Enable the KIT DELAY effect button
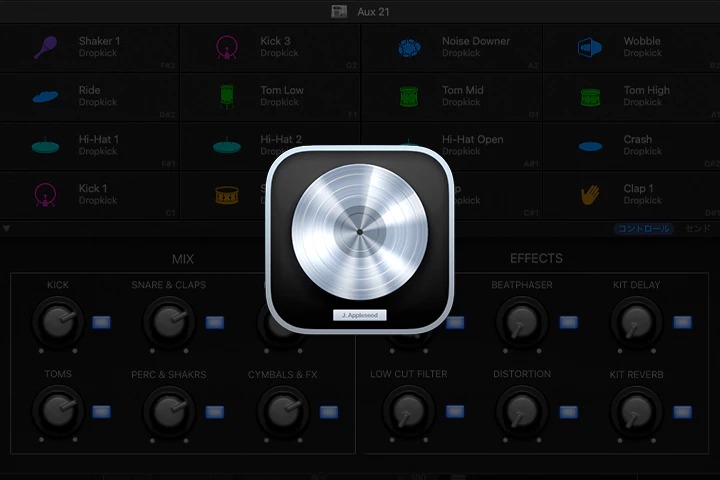The height and width of the screenshot is (480, 720). pyautogui.click(x=682, y=322)
